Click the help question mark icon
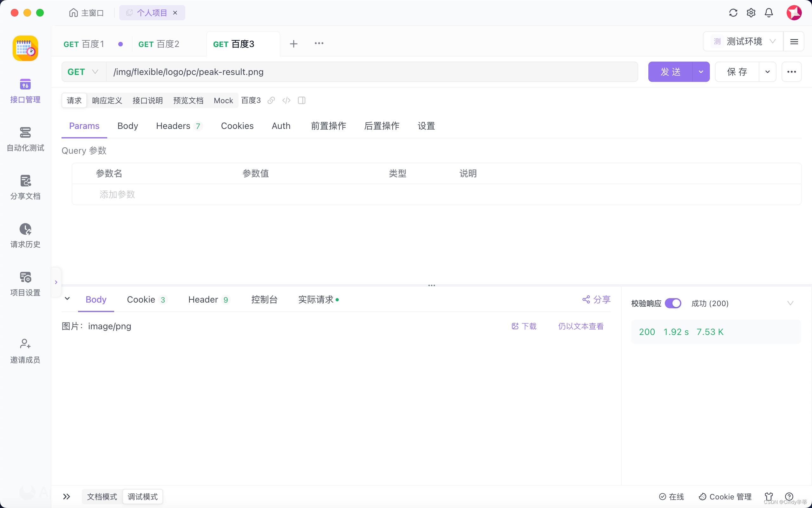 click(789, 497)
